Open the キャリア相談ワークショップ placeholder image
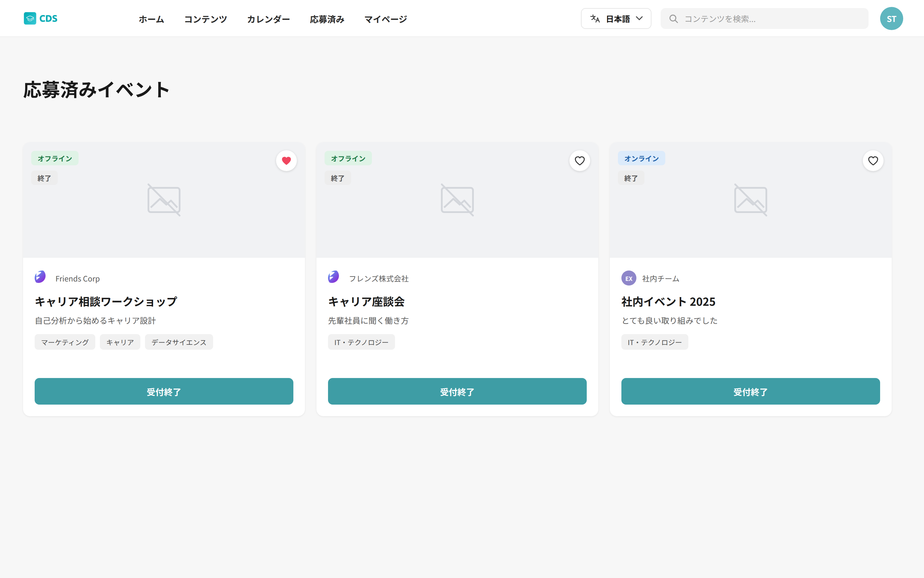Screen dimensions: 924x578 pyautogui.click(x=164, y=200)
